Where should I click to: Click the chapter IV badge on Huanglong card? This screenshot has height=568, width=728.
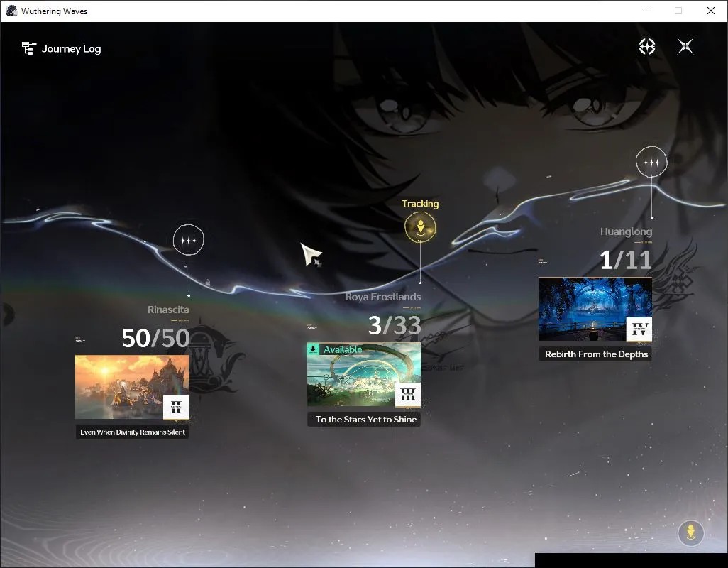639,329
